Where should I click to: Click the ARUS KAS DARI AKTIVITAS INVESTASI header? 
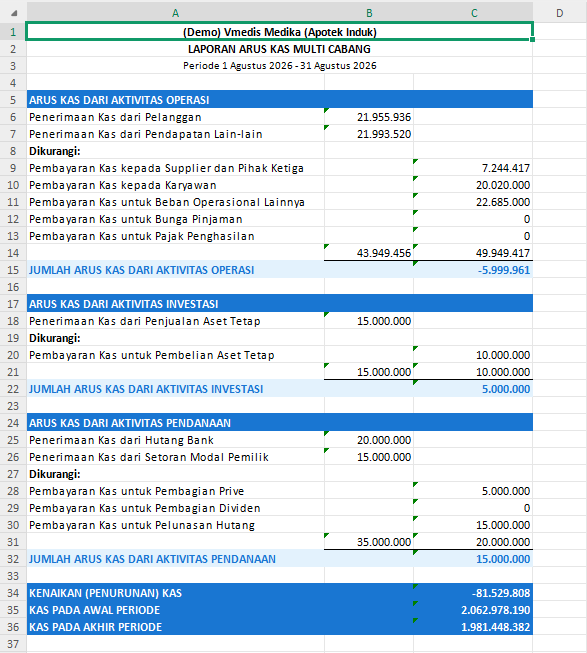point(279,304)
